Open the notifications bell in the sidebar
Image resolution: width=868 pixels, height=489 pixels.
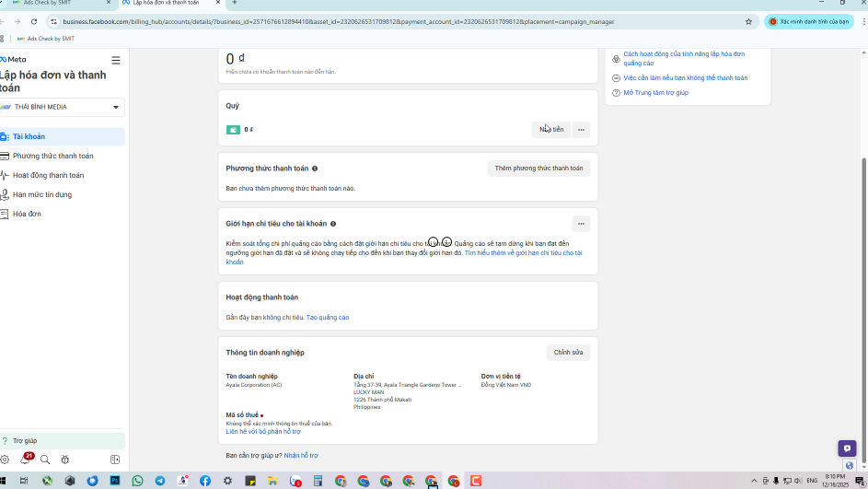[x=25, y=460]
